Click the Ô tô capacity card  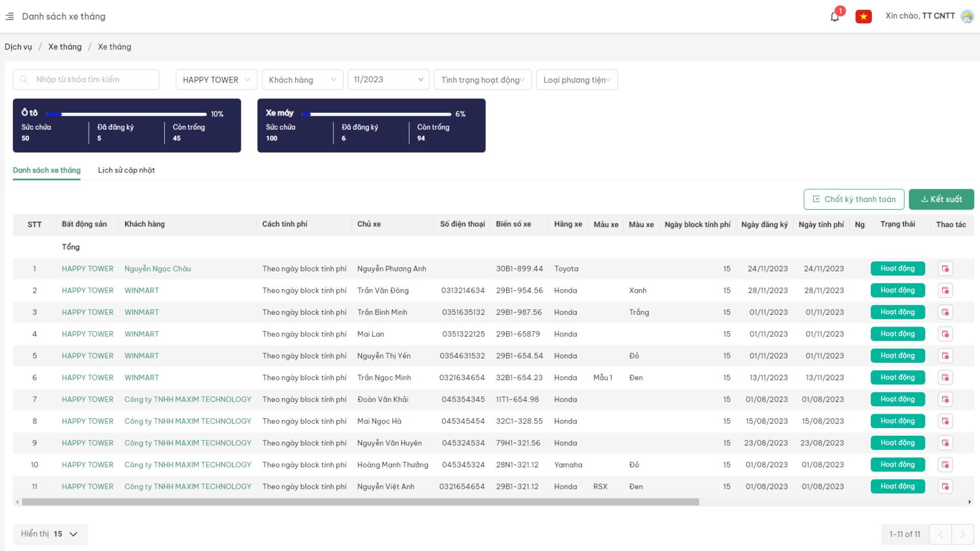point(127,126)
